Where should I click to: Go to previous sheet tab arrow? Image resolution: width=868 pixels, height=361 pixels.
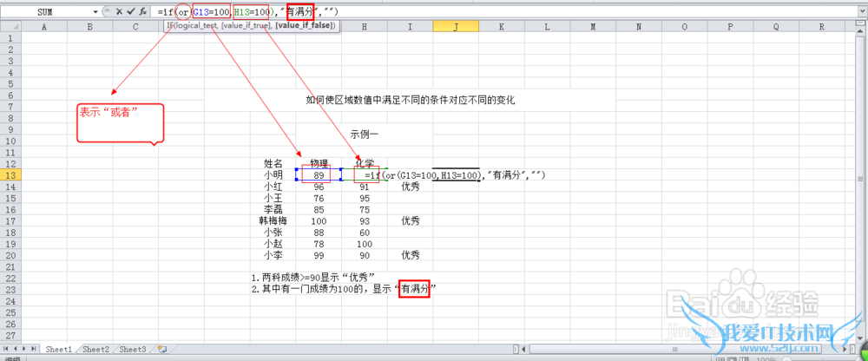pos(16,349)
